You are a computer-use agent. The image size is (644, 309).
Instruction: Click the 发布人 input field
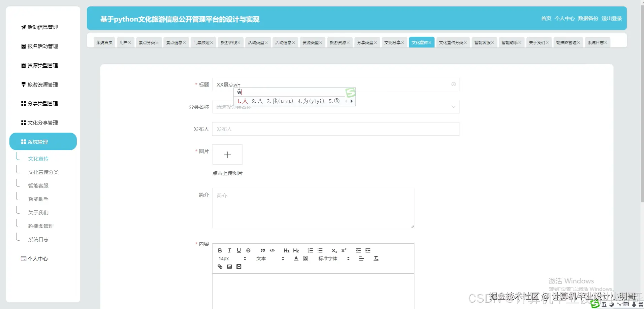tap(335, 129)
